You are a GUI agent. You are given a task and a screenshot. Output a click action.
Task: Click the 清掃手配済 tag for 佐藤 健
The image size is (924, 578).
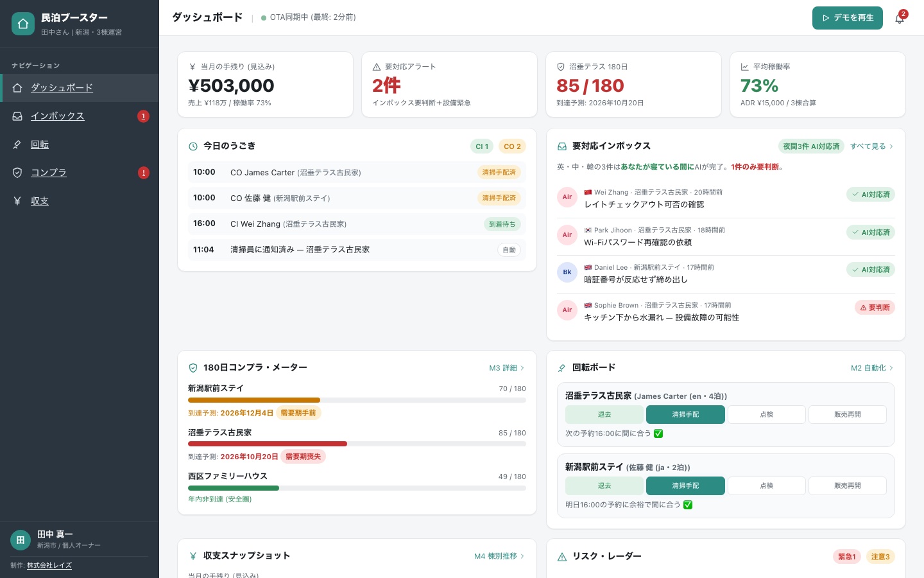499,198
